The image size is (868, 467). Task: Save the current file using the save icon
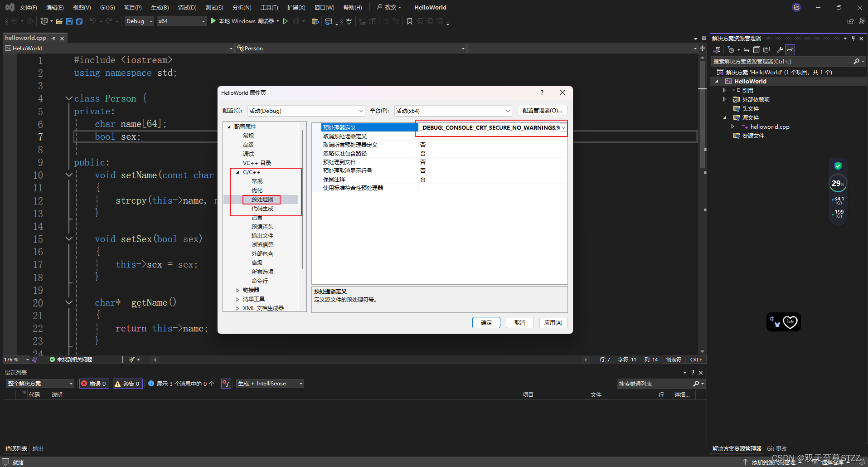coord(69,21)
